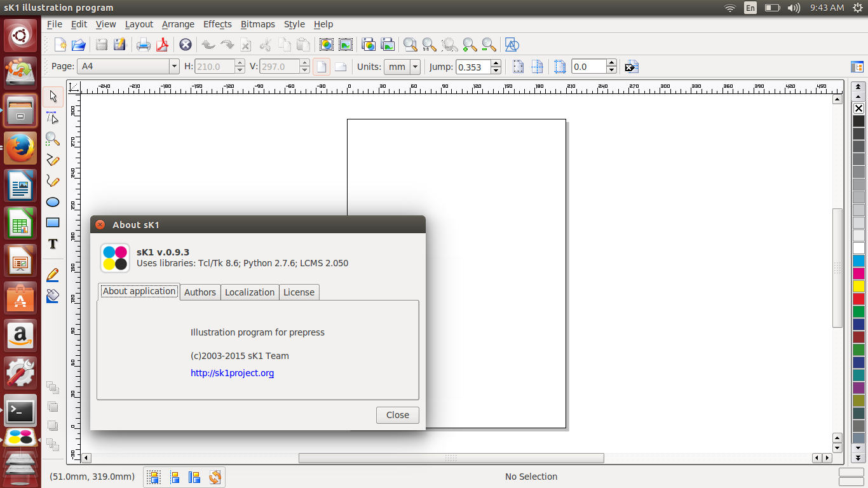Open the Edit menu
The image size is (868, 488).
79,24
